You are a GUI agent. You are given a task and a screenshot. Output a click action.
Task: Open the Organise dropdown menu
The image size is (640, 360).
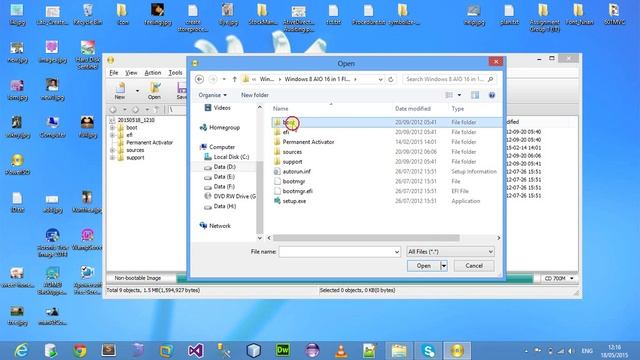tap(212, 95)
